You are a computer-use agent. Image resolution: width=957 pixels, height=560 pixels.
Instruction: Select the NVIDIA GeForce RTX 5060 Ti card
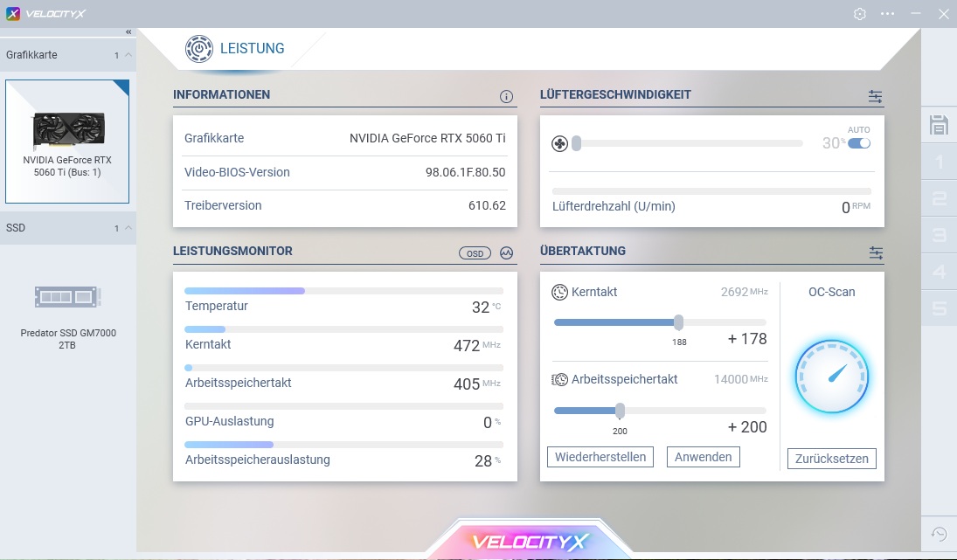pos(67,142)
